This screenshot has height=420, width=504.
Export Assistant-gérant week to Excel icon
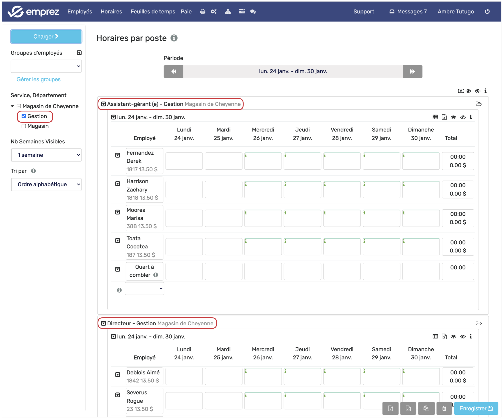click(444, 117)
